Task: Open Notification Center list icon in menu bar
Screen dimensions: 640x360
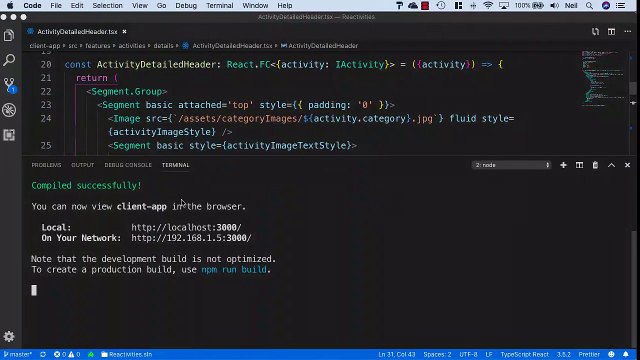Action: [x=621, y=6]
